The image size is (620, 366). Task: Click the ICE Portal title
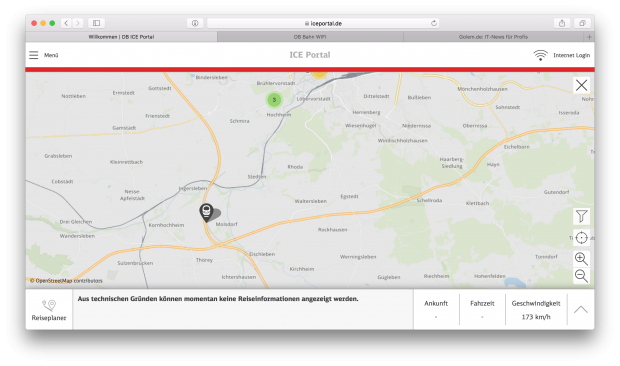310,55
